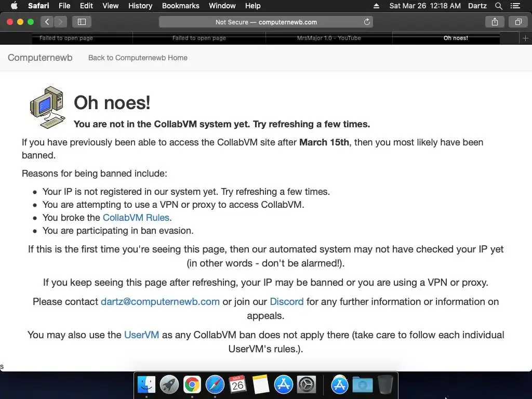Screen dimensions: 532x399
Task: Open Notes from the Dock
Action: pos(261,385)
